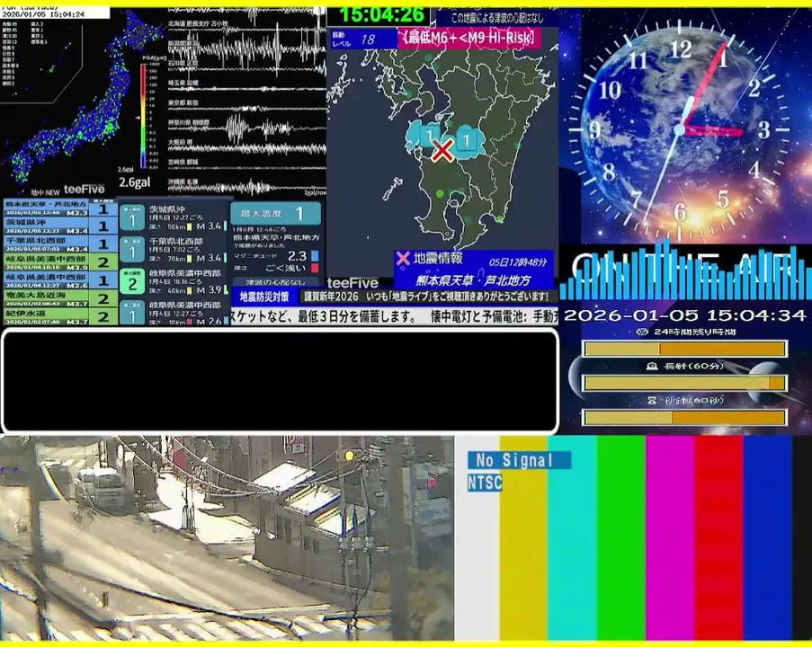Click intensity 2 cell in 紀伊水道 row
The height and width of the screenshot is (647, 812).
point(103,316)
